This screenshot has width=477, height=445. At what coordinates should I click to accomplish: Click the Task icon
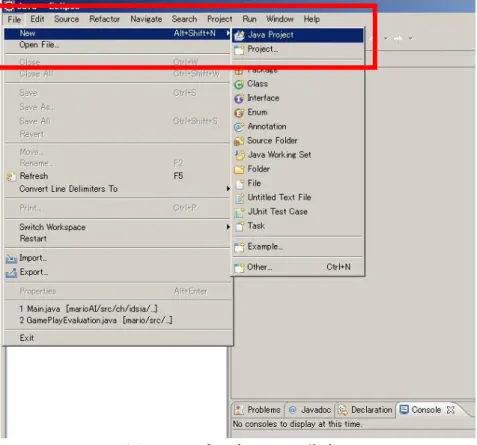tap(240, 226)
